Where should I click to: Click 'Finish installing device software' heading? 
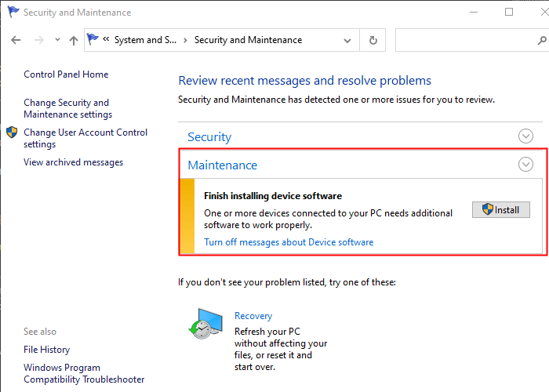[273, 196]
